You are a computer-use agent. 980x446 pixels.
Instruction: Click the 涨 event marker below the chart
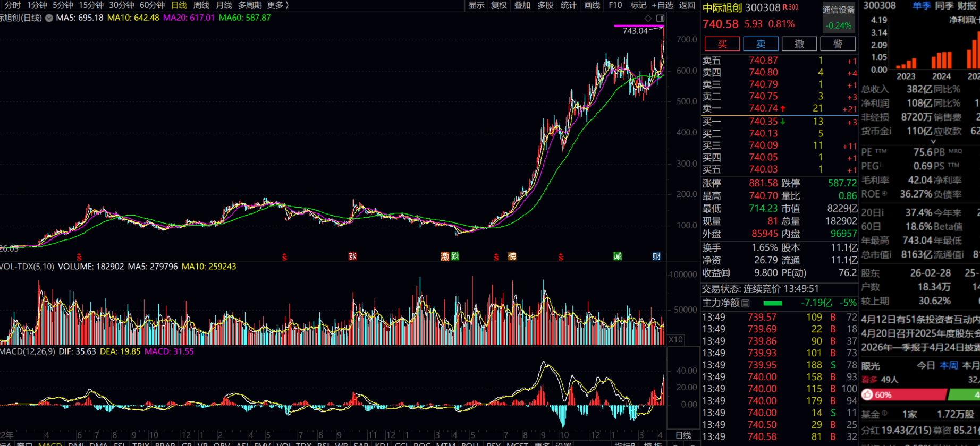352,256
